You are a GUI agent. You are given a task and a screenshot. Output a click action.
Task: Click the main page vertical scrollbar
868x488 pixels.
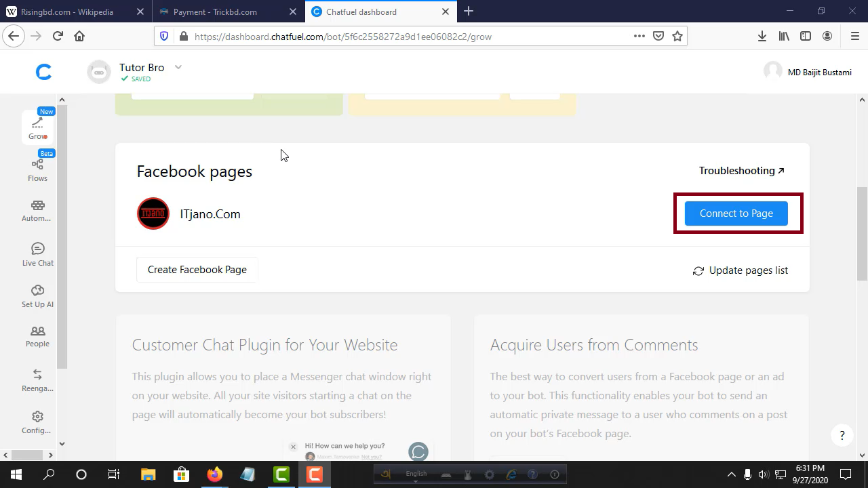coord(862,234)
